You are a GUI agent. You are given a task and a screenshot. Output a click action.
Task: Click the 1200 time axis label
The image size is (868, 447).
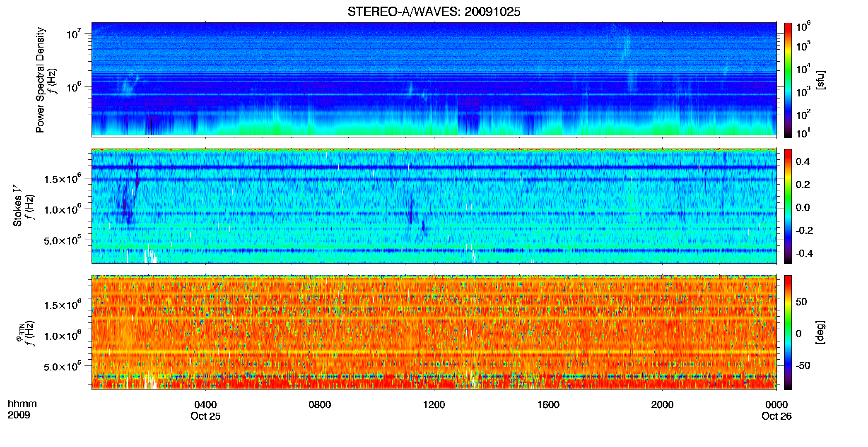point(434,405)
